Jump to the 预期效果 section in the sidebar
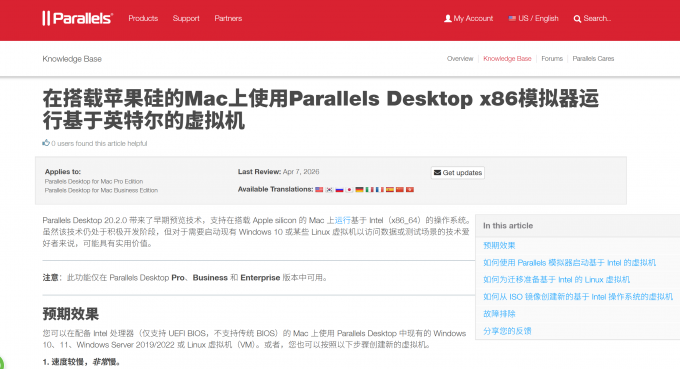Viewport: 680px width, 369px height. click(x=499, y=245)
